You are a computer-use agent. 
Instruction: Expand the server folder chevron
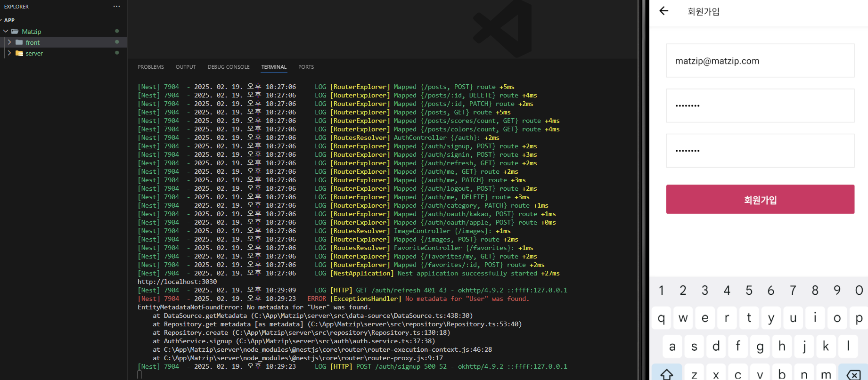pyautogui.click(x=9, y=53)
